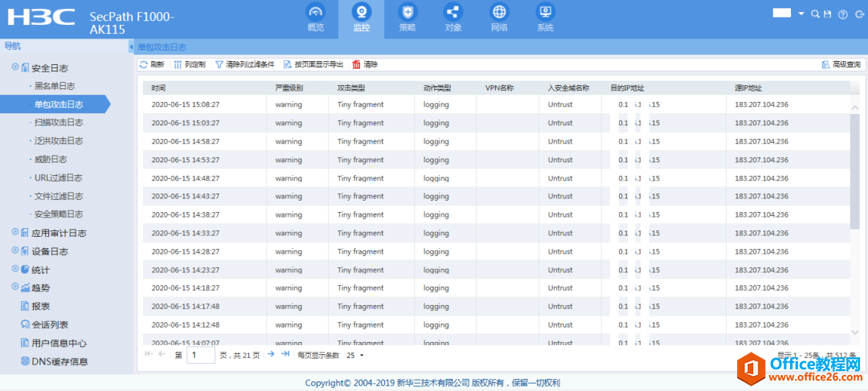
Task: Select log row at 2020-06-15 14:43:27
Action: point(496,196)
